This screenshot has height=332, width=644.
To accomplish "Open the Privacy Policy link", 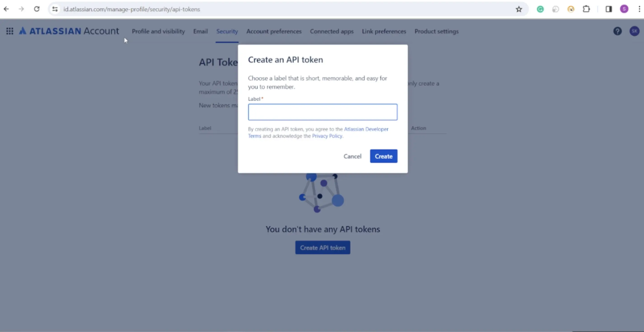I will coord(327,136).
